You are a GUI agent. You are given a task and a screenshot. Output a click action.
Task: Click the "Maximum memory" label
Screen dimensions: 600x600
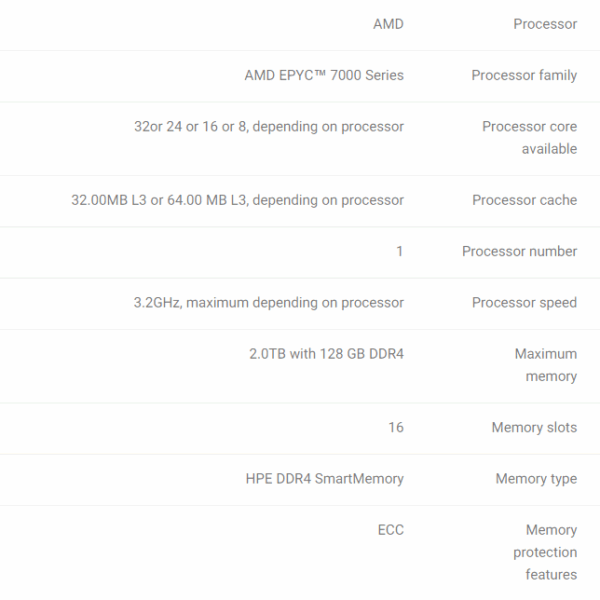pyautogui.click(x=546, y=365)
